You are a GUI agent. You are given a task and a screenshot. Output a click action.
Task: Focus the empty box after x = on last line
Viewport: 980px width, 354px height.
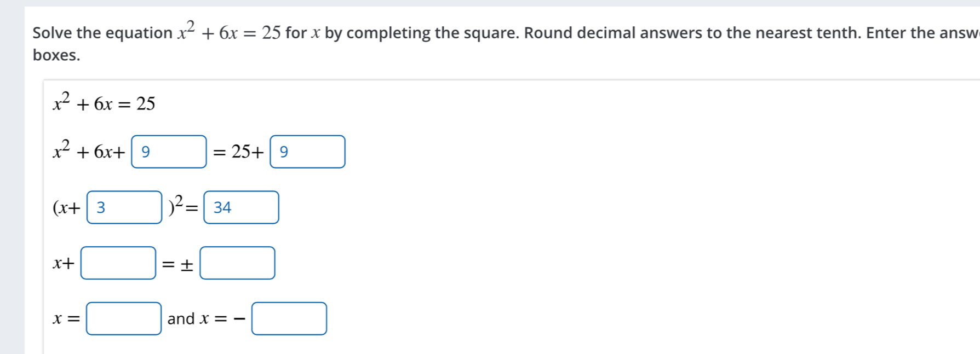click(x=124, y=318)
